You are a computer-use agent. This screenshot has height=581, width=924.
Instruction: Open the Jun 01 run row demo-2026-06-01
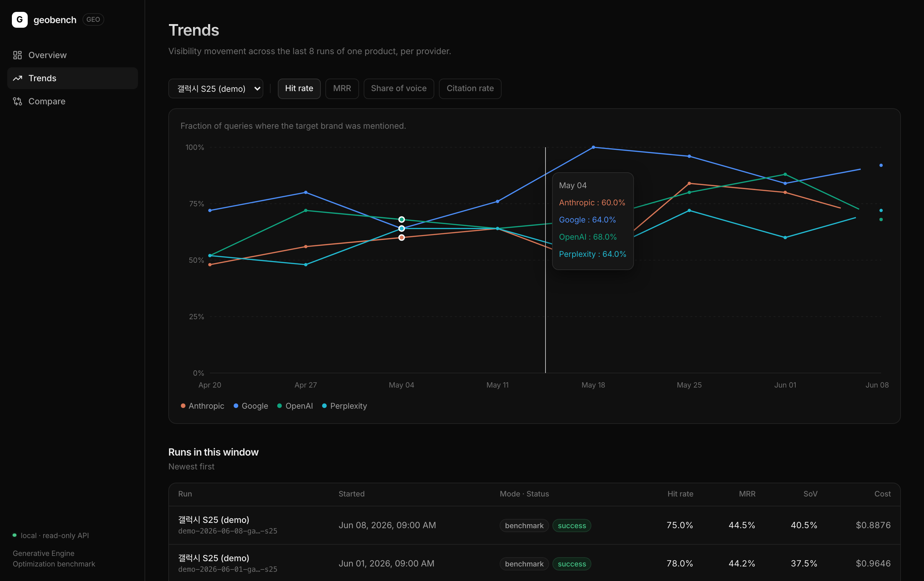[534, 564]
